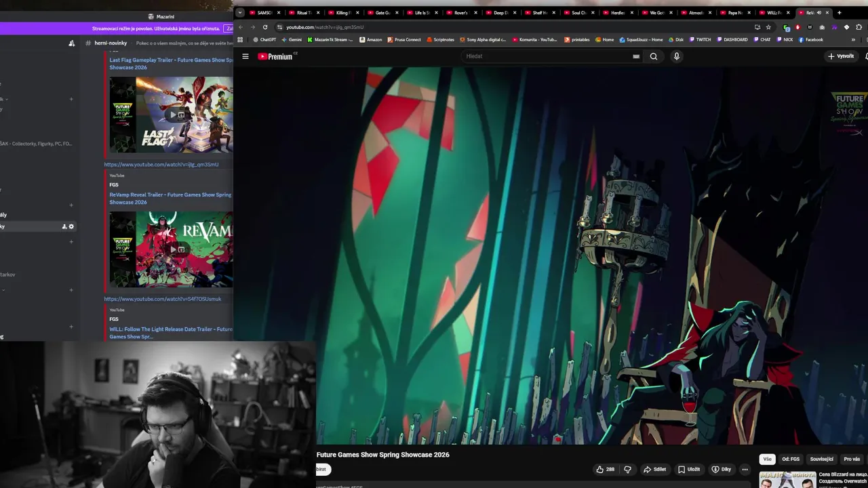Click the YouTube search magnifier button

point(654,56)
